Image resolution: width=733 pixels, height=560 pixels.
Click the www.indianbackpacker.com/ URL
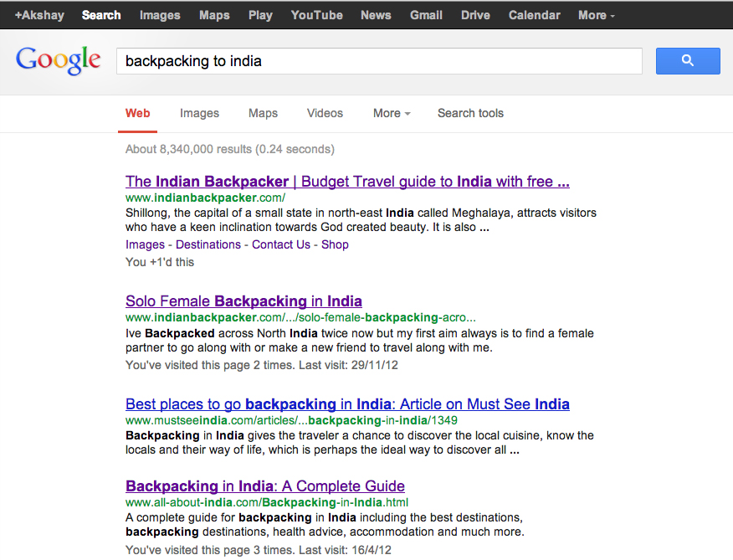point(205,198)
